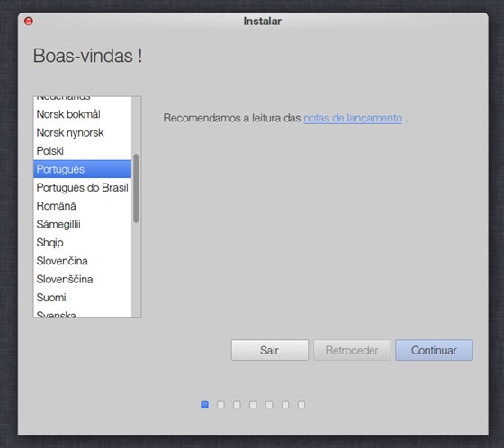
Task: Choose Polski from the language list
Action: (x=82, y=151)
